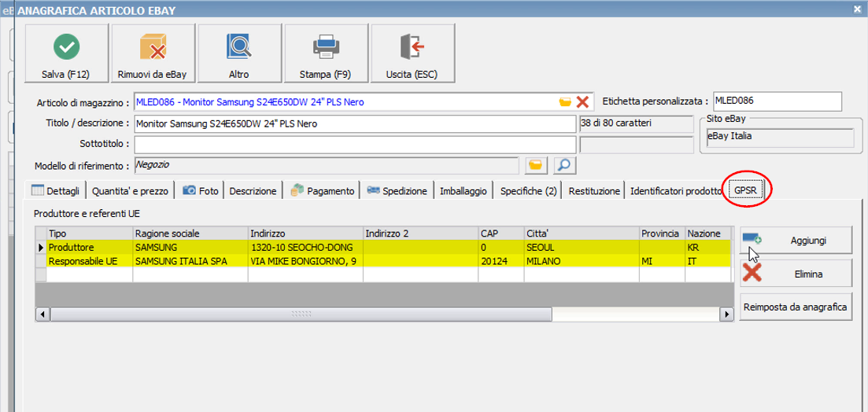This screenshot has height=412, width=868.
Task: Open the Altro magnifier button
Action: [x=239, y=53]
